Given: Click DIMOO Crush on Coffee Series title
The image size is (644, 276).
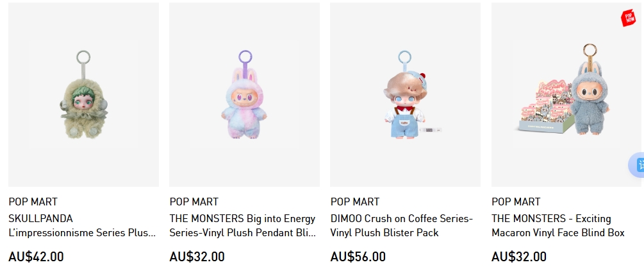Looking at the screenshot, I should point(402,225).
